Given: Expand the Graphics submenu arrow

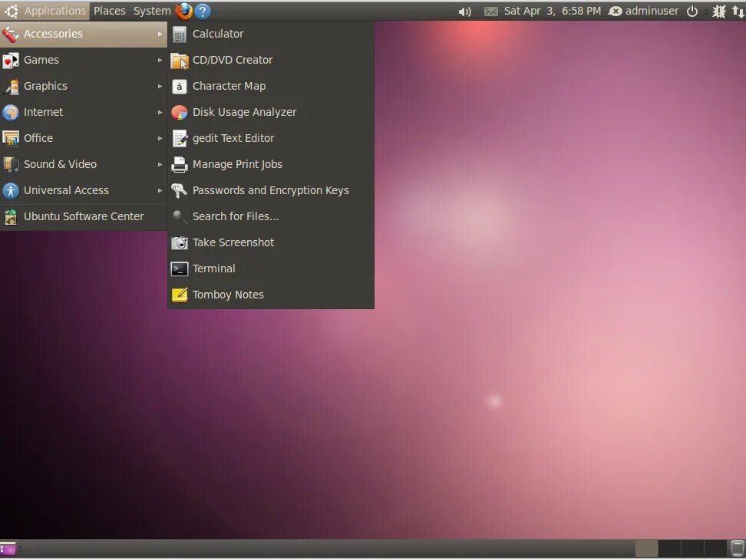Looking at the screenshot, I should [160, 87].
